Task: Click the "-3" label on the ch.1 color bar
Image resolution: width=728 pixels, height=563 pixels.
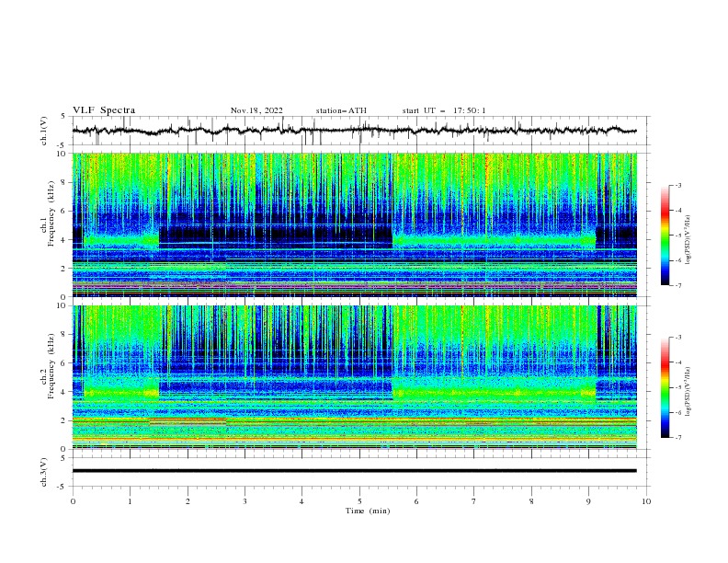Action: click(x=677, y=185)
